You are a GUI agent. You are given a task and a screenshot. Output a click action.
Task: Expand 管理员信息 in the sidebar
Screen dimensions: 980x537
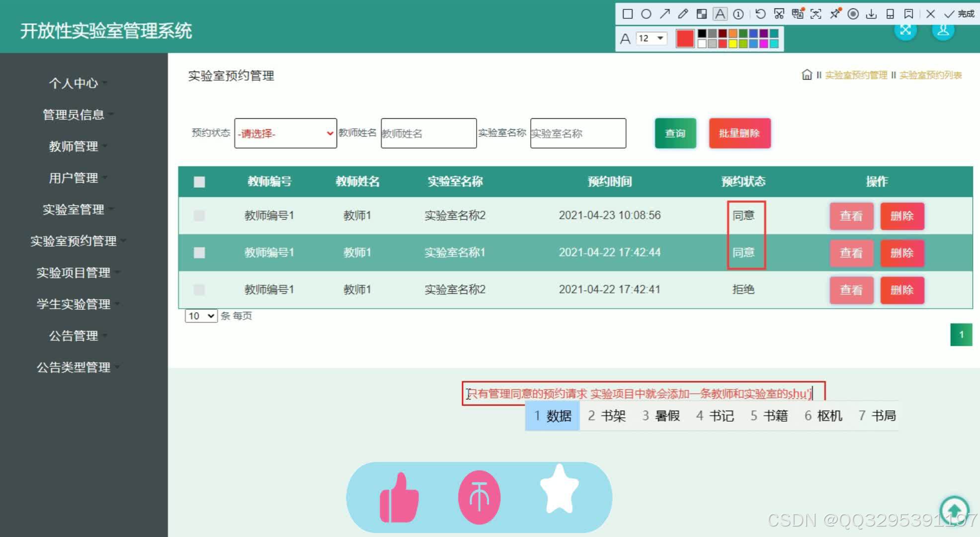pos(74,115)
